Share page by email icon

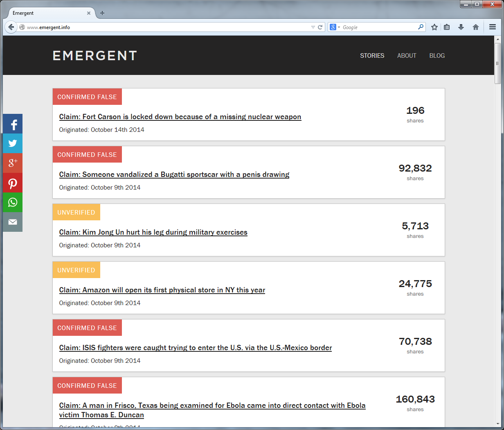click(x=13, y=222)
